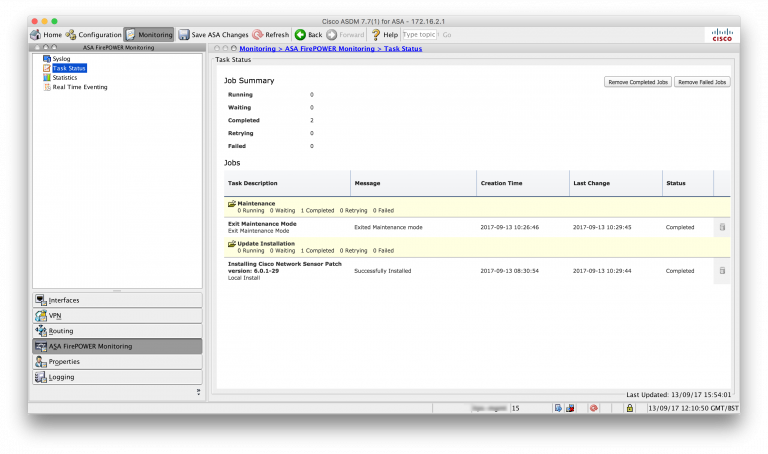This screenshot has width=768, height=454.
Task: Click Task Status breadcrumb link
Action: click(x=403, y=48)
